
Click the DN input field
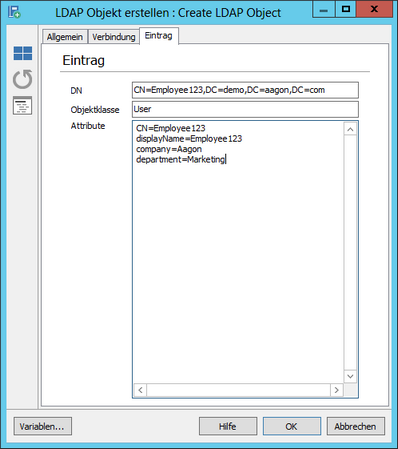(245, 90)
